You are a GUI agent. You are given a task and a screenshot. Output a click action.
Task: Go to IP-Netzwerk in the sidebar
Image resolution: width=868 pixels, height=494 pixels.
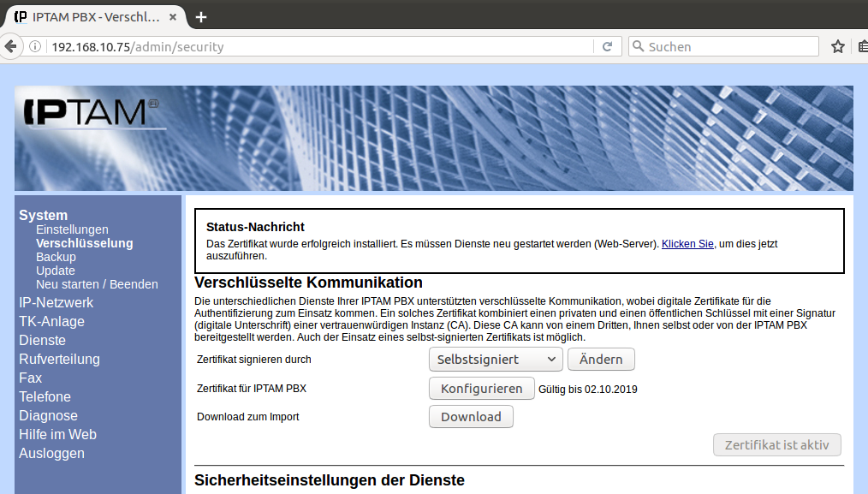pyautogui.click(x=56, y=302)
